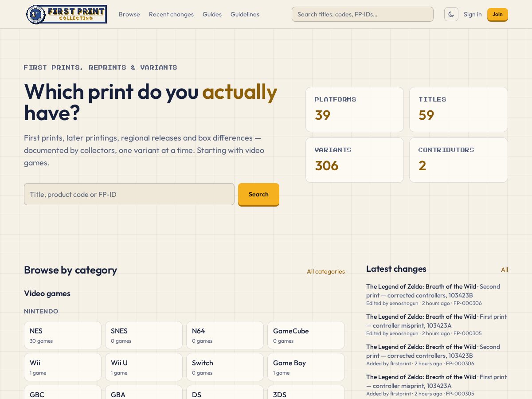532x399 pixels.
Task: Click the yellow Join button
Action: click(497, 14)
